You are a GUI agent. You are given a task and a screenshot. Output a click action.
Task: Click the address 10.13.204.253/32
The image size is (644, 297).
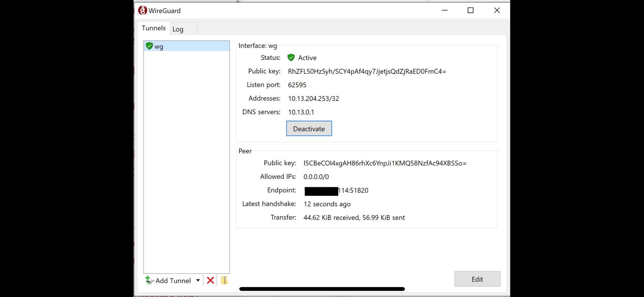point(314,98)
